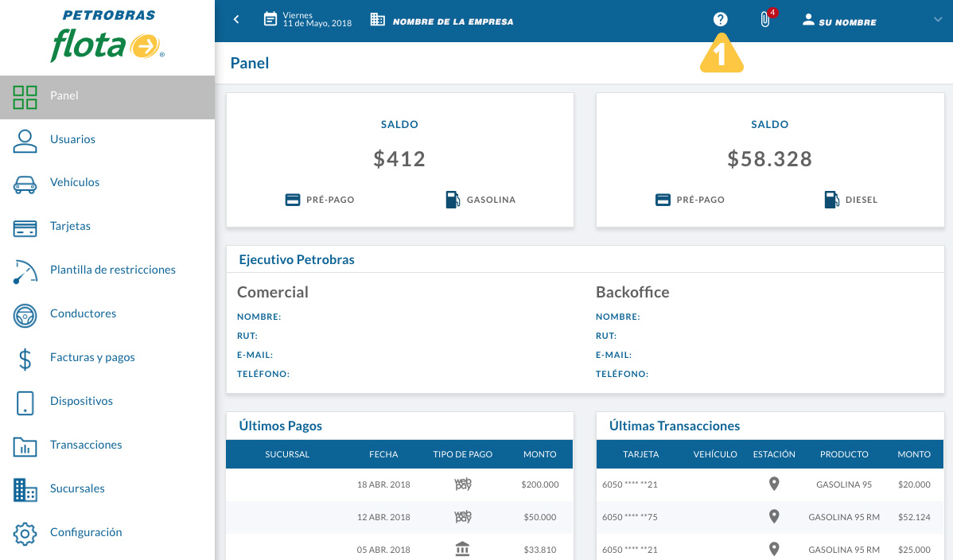This screenshot has height=560, width=953.
Task: Click the date Viernes 11 de Mayo, 2018
Action: tap(317, 19)
